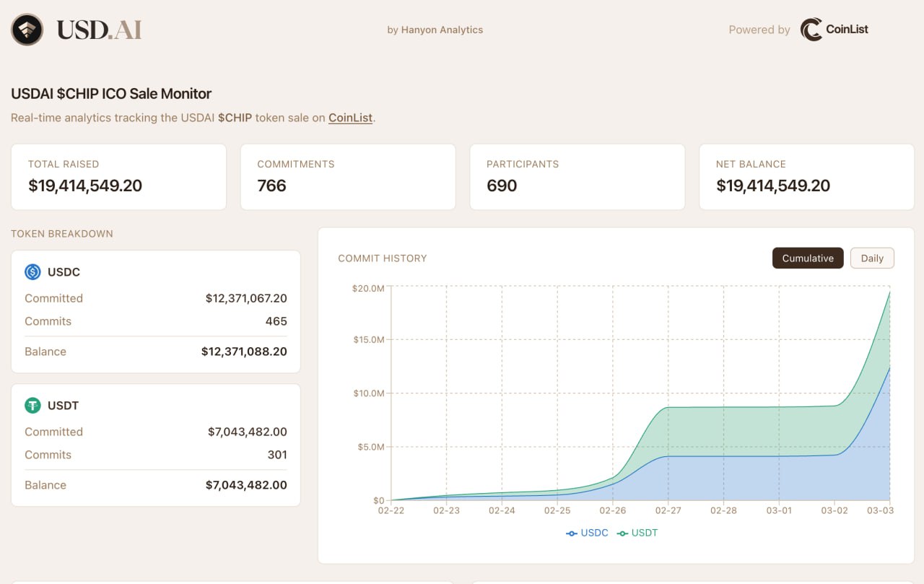Select the Commitments value 766
The width and height of the screenshot is (924, 584).
tap(271, 186)
